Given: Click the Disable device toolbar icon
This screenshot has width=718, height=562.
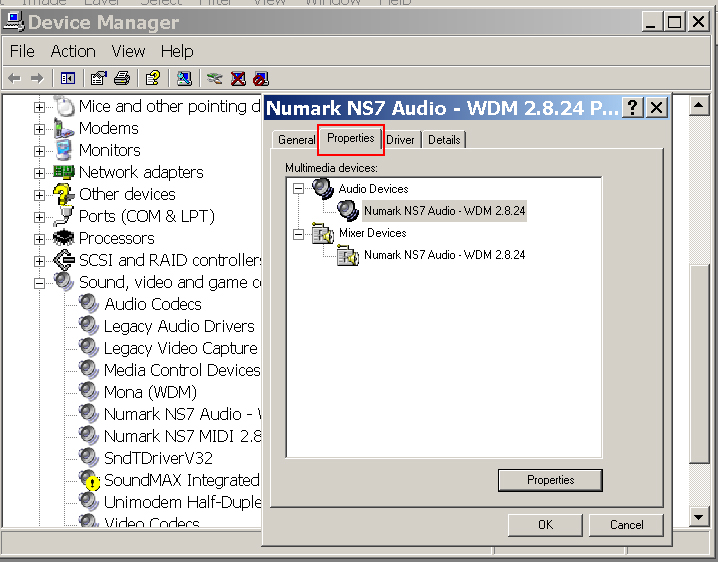Looking at the screenshot, I should [261, 79].
